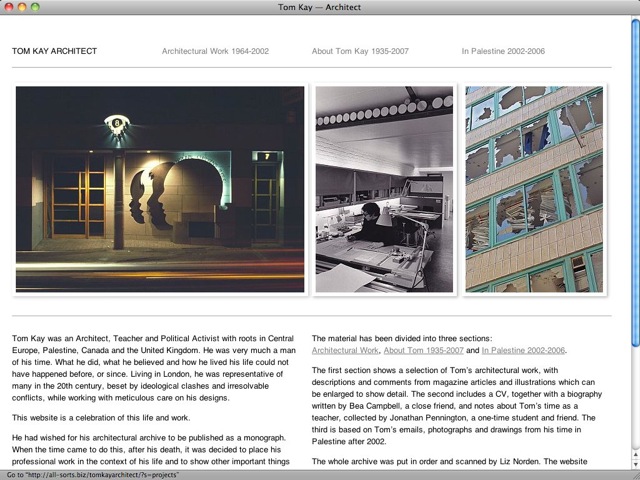Open In Palestine 2002-2006 nav item
640x480 pixels.
click(x=503, y=51)
